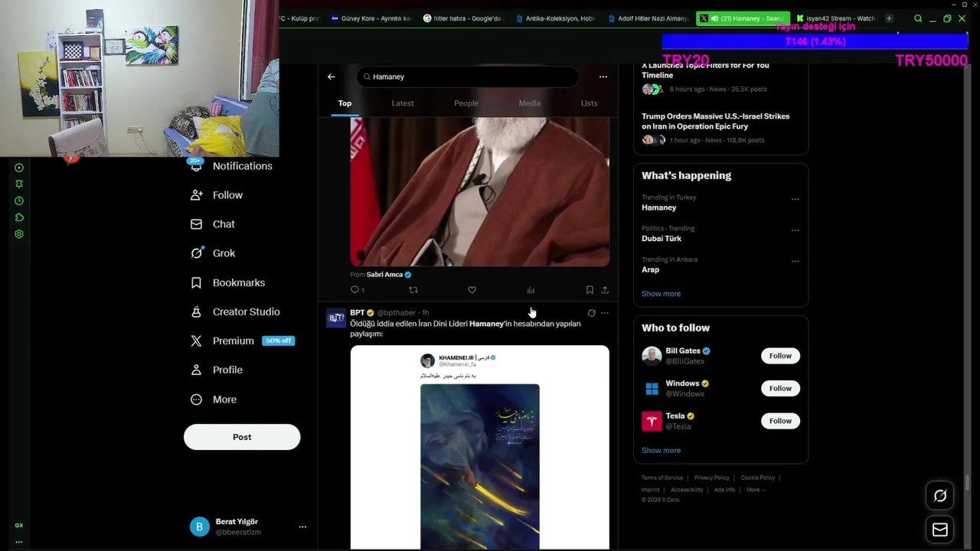The image size is (980, 551).
Task: Expand the More menu in sidebar
Action: click(x=196, y=399)
